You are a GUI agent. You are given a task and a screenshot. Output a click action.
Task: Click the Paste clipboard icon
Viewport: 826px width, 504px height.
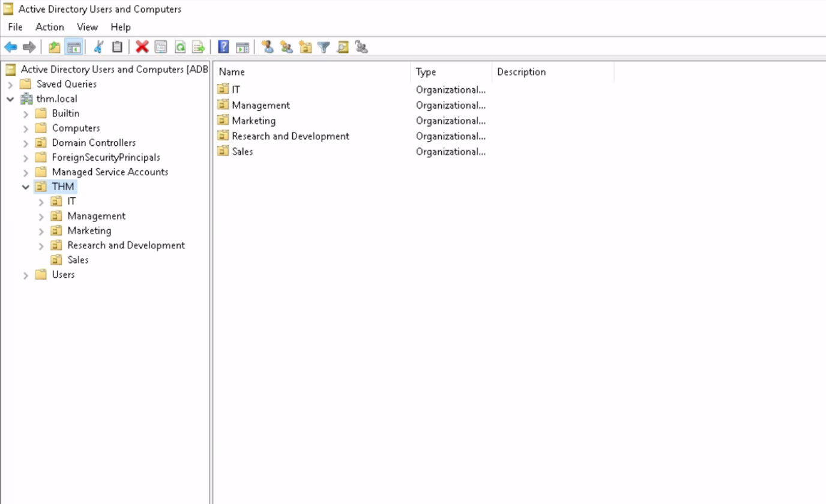(118, 47)
